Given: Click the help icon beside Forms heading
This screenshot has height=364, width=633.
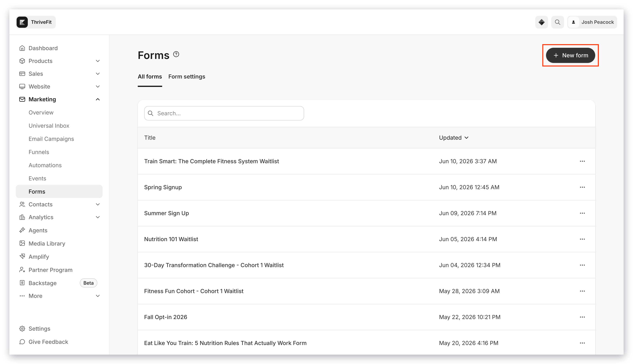Looking at the screenshot, I should click(x=176, y=54).
